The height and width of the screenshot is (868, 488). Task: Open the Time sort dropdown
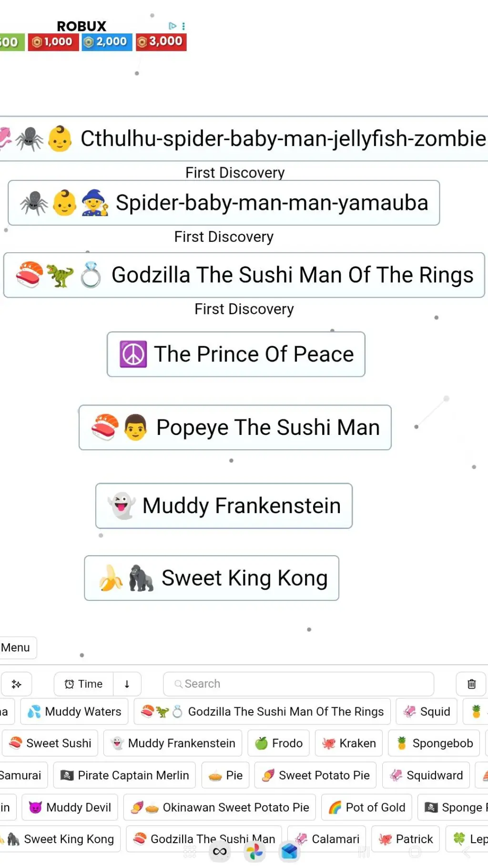[84, 684]
